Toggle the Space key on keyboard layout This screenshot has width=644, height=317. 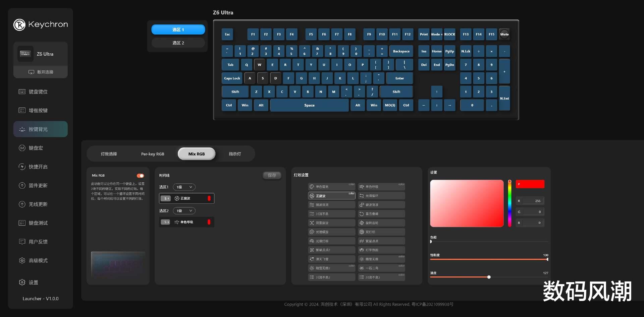(x=309, y=105)
